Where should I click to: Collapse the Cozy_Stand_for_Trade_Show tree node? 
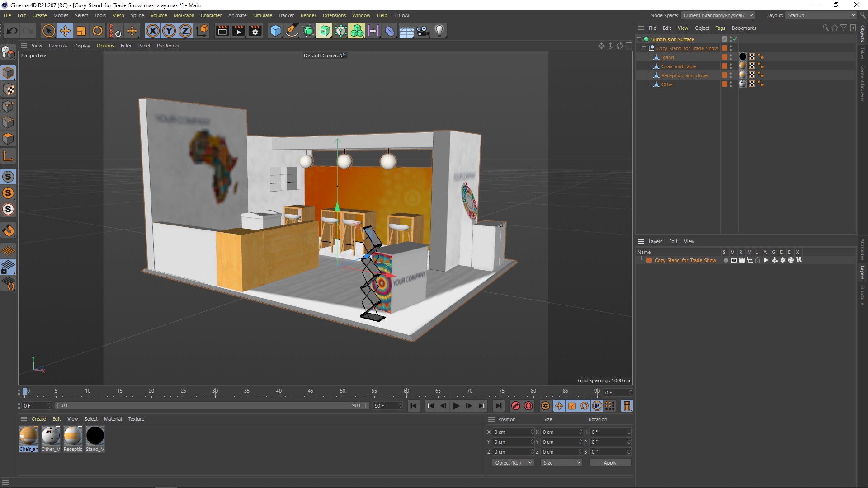[644, 48]
